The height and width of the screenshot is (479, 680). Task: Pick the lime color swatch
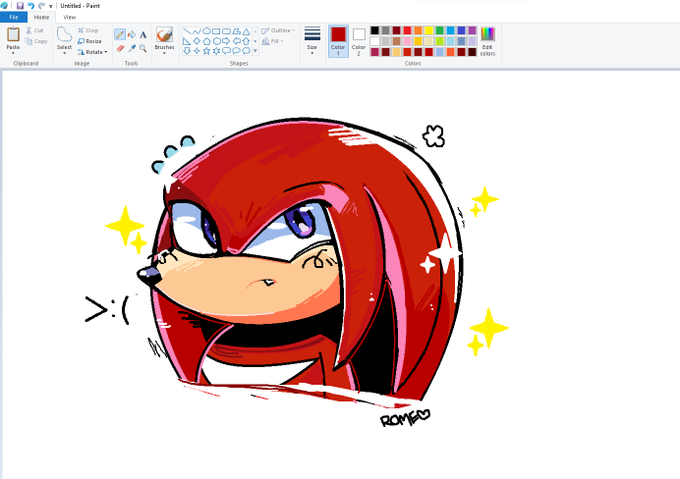(440, 41)
